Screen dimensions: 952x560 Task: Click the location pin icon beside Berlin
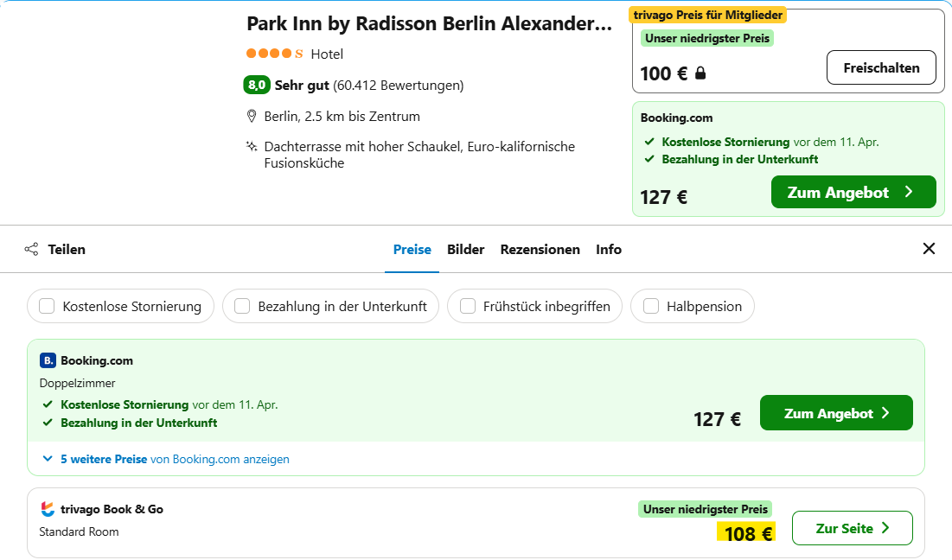[x=251, y=116]
